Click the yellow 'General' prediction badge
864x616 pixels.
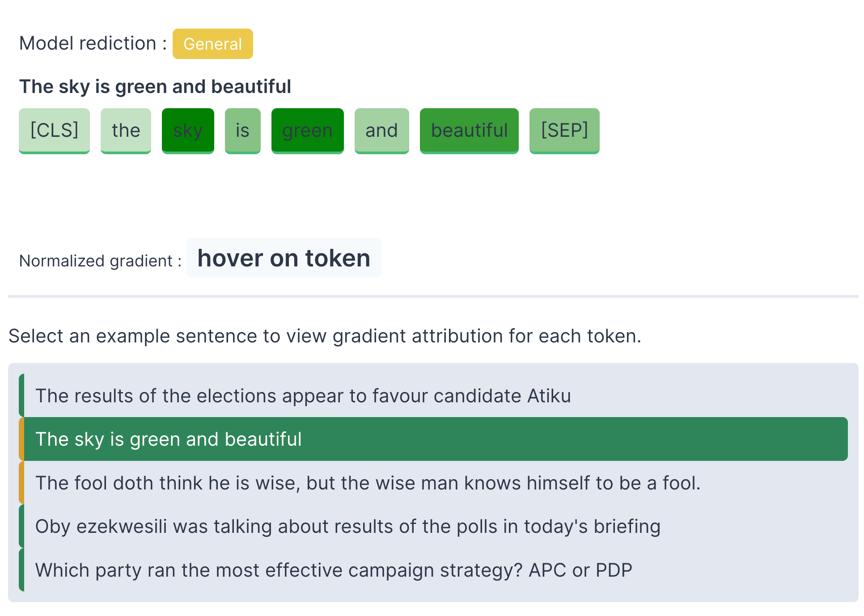212,44
